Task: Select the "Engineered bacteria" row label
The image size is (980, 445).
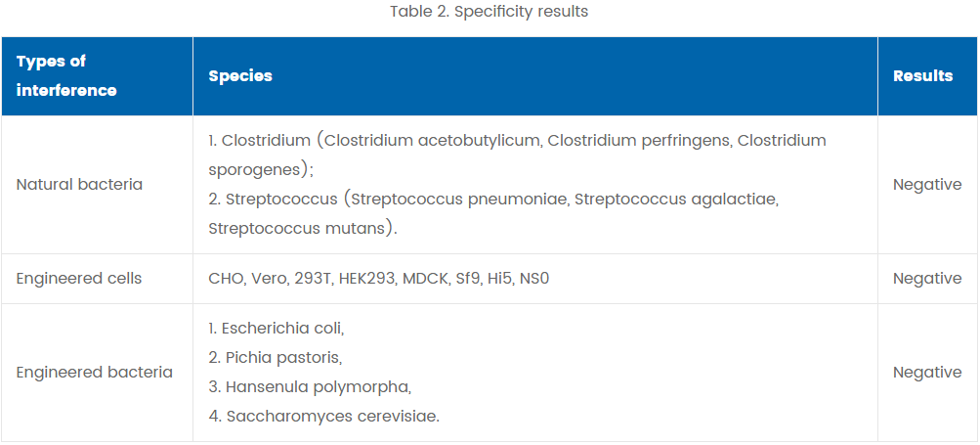Action: (94, 372)
